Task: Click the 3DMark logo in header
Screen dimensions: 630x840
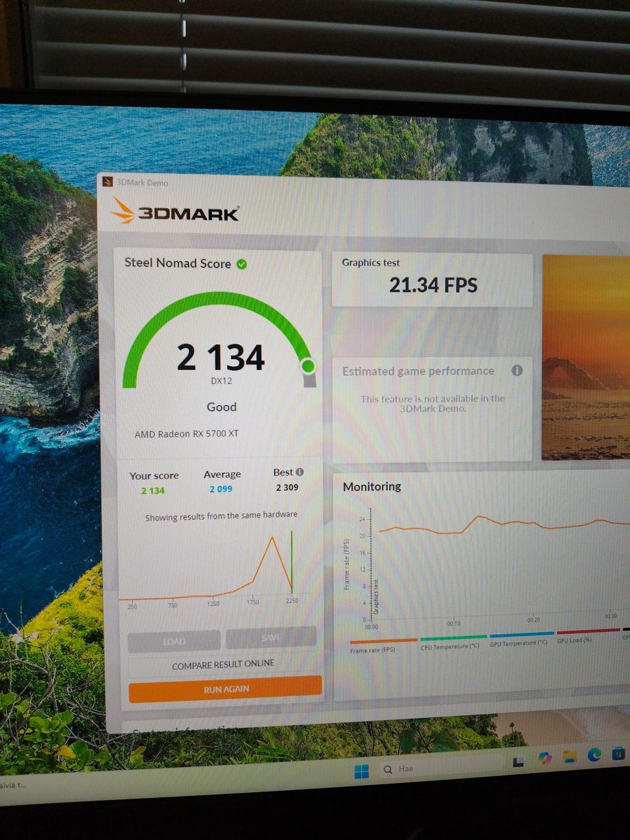Action: (175, 211)
